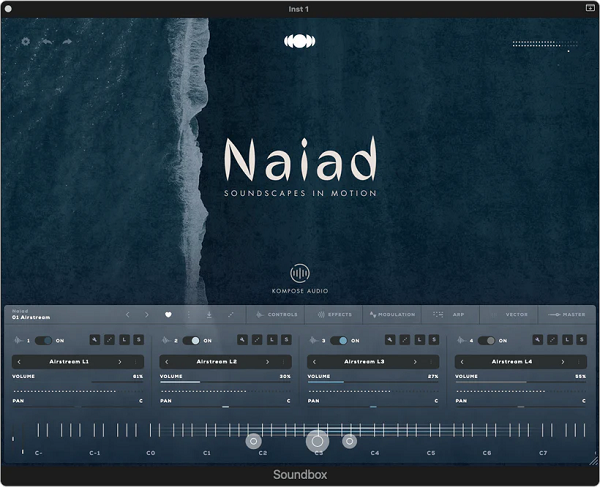This screenshot has height=487, width=600.
Task: Select next sample for Airstream L2
Action: (267, 362)
